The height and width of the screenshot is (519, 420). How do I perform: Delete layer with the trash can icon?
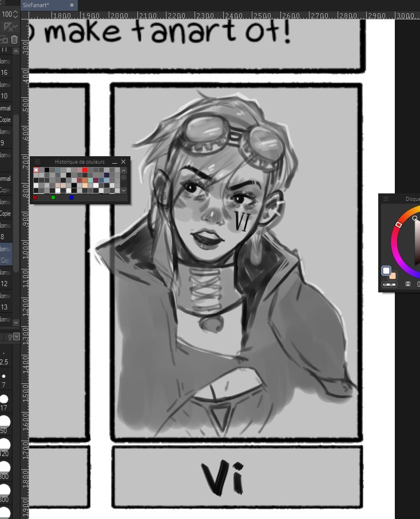point(14,39)
